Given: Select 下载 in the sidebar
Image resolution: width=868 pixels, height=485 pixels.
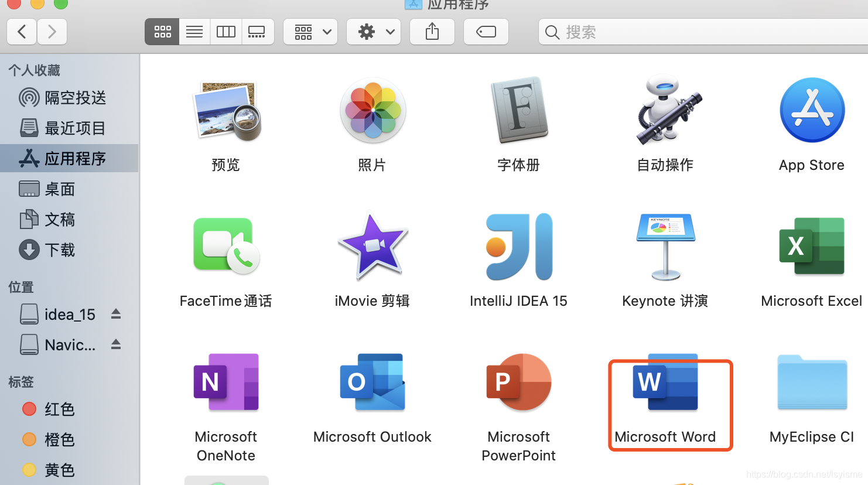Looking at the screenshot, I should (x=59, y=250).
